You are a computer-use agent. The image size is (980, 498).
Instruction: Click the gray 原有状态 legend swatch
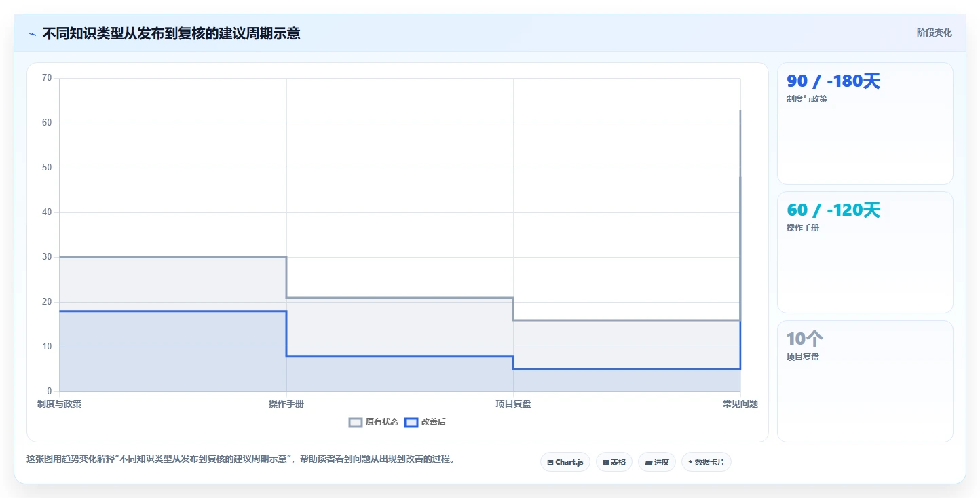(x=356, y=422)
